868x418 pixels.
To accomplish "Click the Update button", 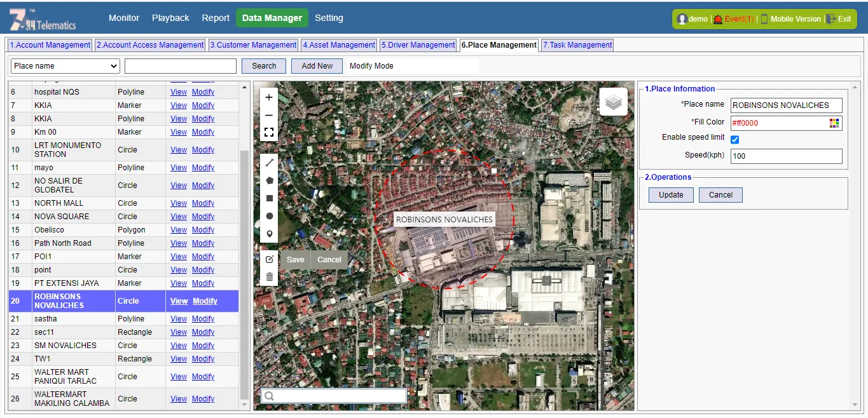I will pos(671,195).
